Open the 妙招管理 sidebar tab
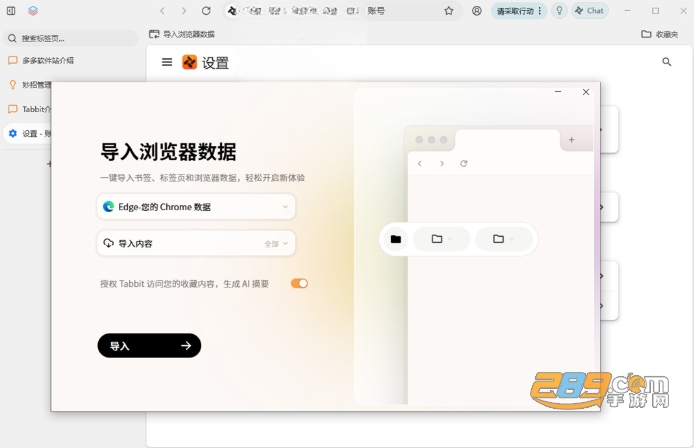 pyautogui.click(x=29, y=85)
